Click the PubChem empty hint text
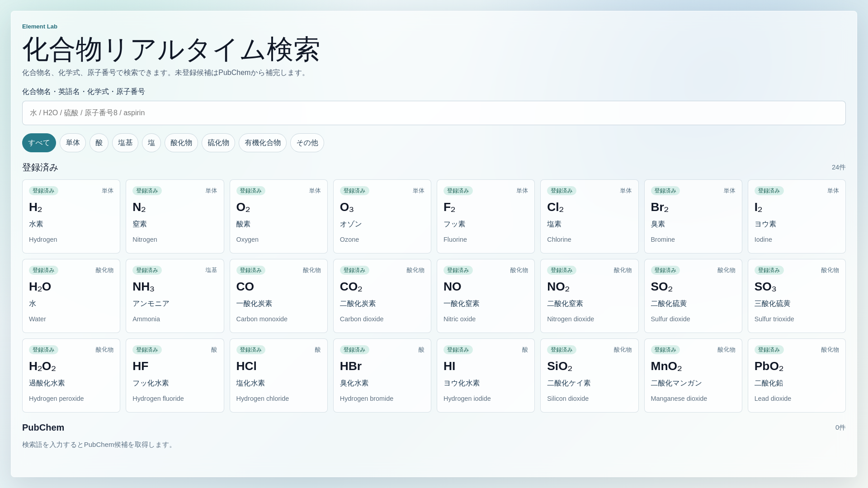The width and height of the screenshot is (868, 488). [99, 445]
